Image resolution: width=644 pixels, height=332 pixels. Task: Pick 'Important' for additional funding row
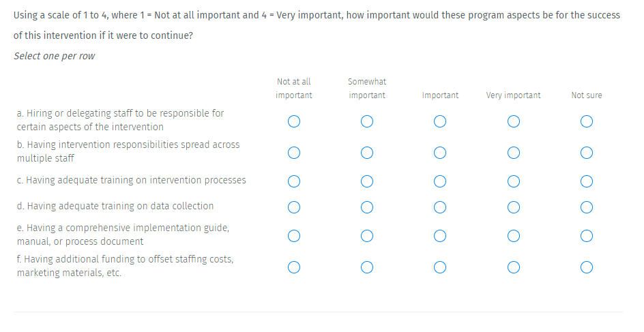[x=440, y=267]
